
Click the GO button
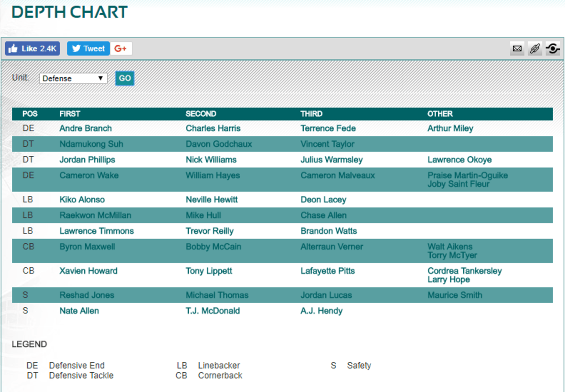(125, 78)
